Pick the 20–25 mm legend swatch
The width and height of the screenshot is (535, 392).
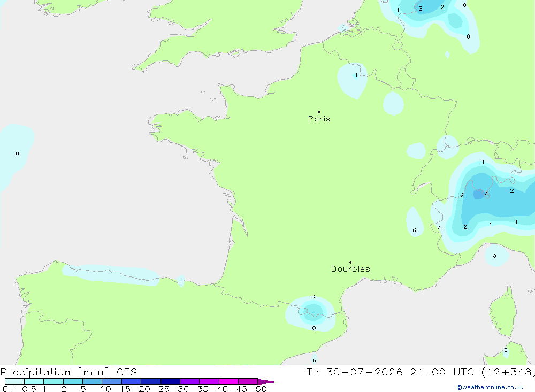[x=151, y=381]
